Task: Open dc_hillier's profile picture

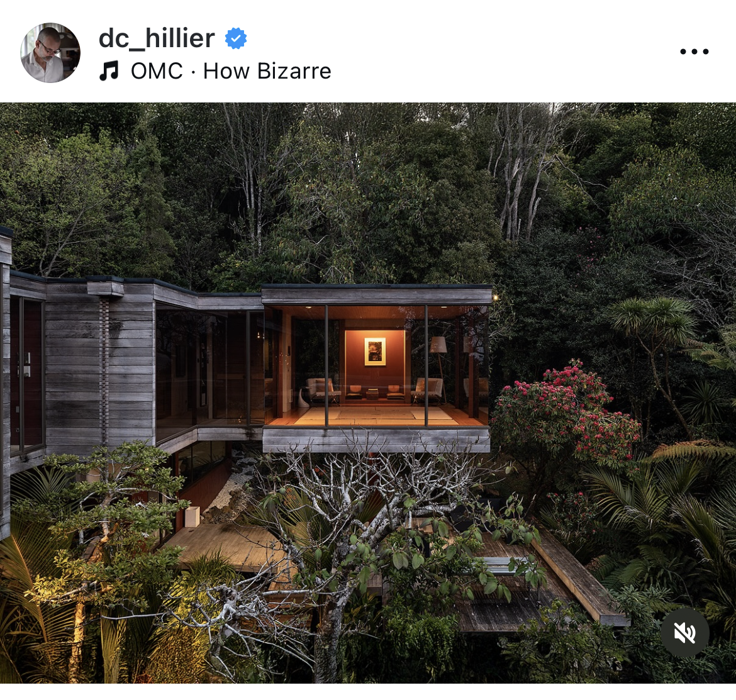Action: (50, 53)
